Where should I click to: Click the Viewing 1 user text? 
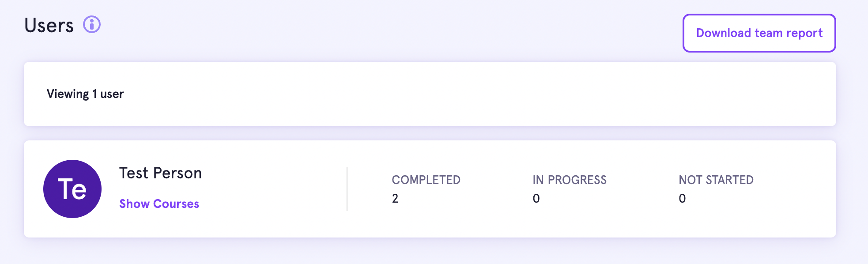tap(85, 94)
